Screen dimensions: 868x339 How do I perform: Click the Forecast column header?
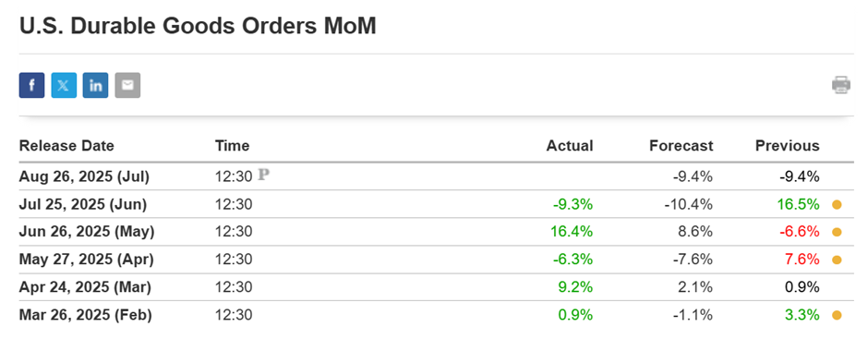[681, 146]
